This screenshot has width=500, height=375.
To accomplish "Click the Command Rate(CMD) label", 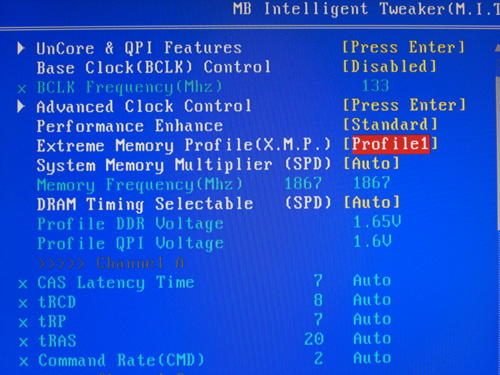I will pyautogui.click(x=121, y=360).
